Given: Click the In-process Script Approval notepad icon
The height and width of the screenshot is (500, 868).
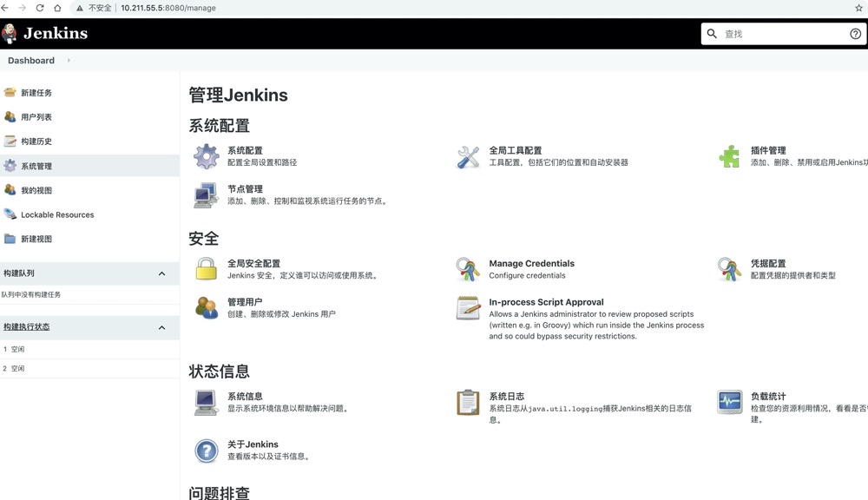Looking at the screenshot, I should pos(468,308).
